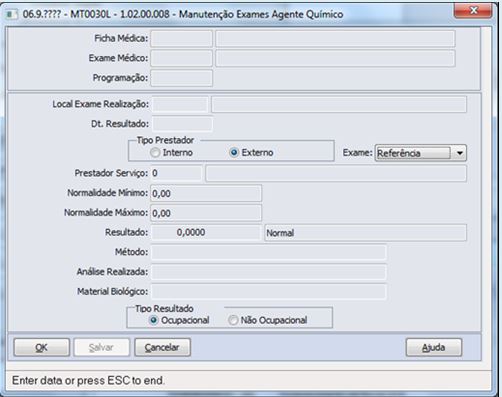Click the Ficha Médica description field
502x397 pixels.
coord(335,39)
